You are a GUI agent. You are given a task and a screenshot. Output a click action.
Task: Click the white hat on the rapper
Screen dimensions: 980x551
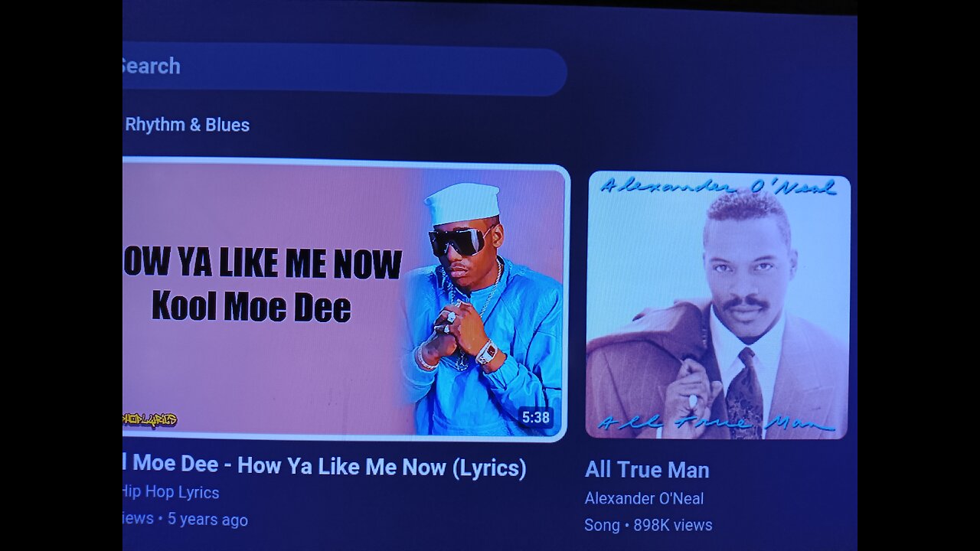click(462, 204)
